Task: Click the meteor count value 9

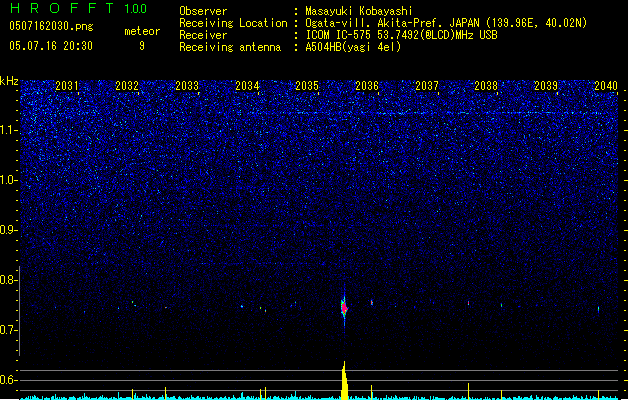Action: (x=142, y=46)
